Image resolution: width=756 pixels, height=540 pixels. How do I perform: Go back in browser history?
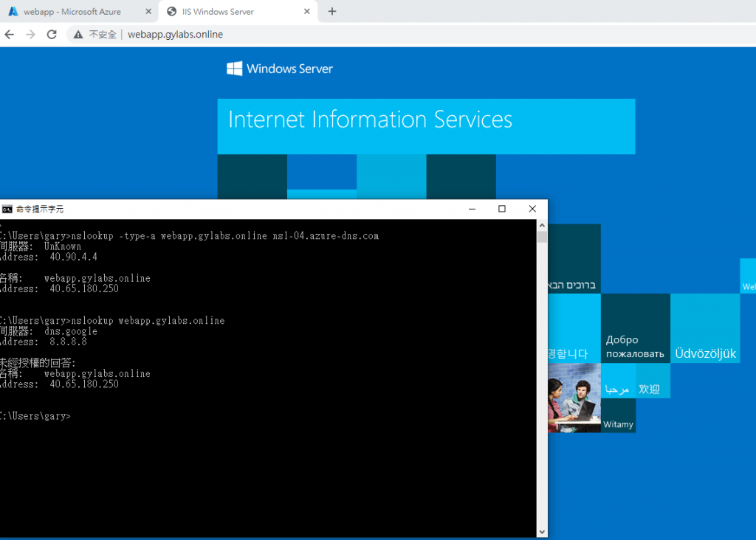click(x=10, y=34)
